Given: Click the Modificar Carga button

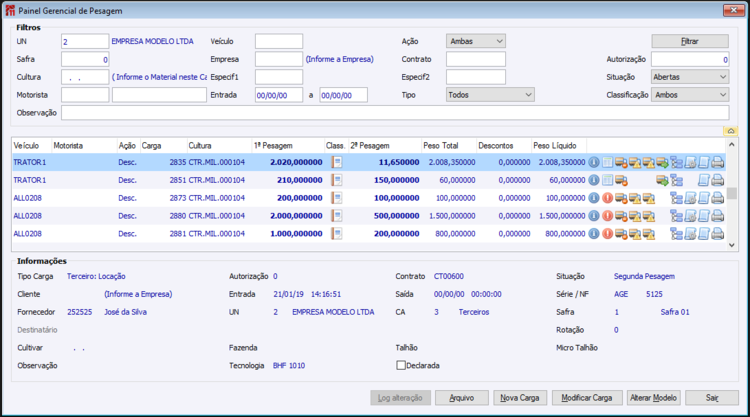Looking at the screenshot, I should coord(587,397).
